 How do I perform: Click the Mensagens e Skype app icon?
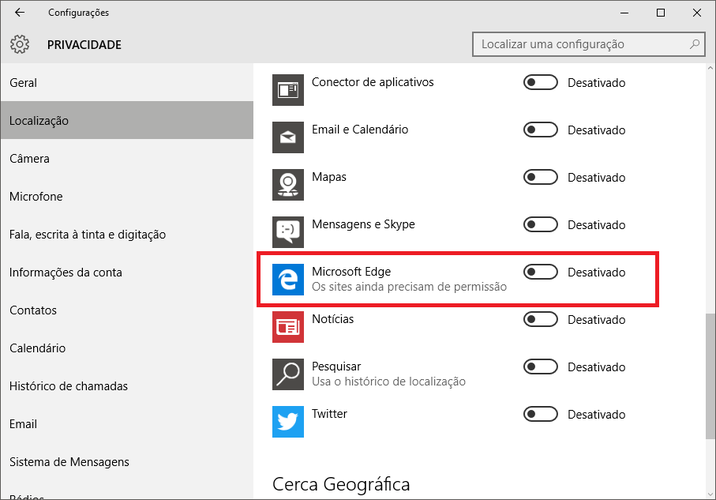click(x=288, y=232)
